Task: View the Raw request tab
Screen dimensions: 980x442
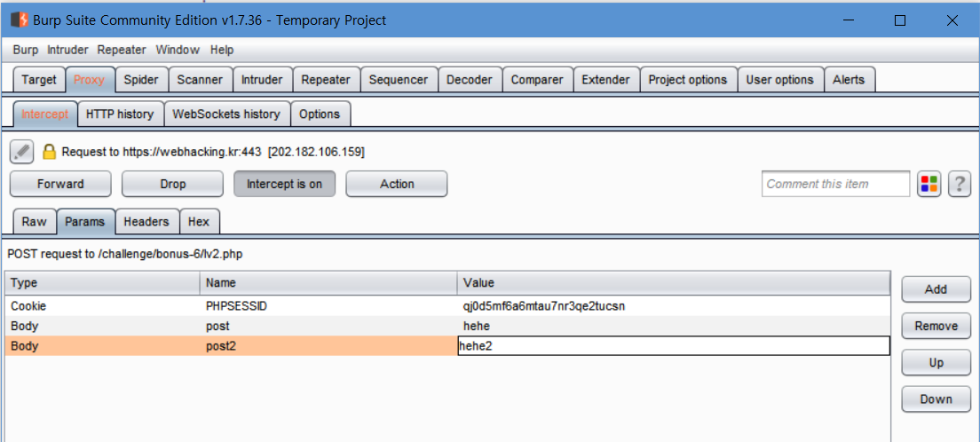Action: coord(35,222)
